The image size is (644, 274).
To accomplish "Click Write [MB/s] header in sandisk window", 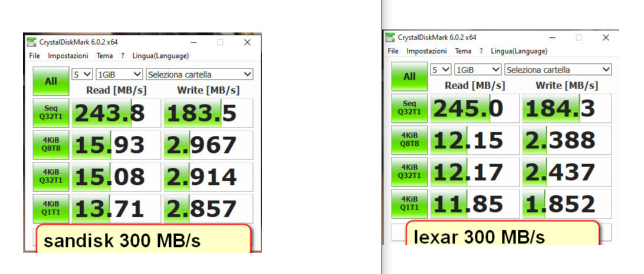I will [x=208, y=90].
